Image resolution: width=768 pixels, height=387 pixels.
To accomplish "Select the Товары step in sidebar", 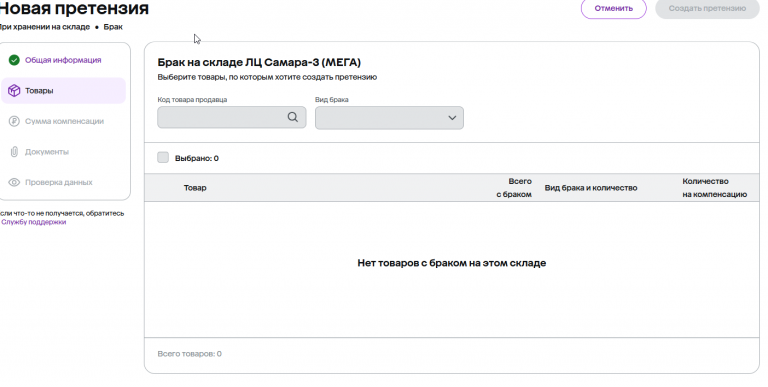I will [63, 91].
